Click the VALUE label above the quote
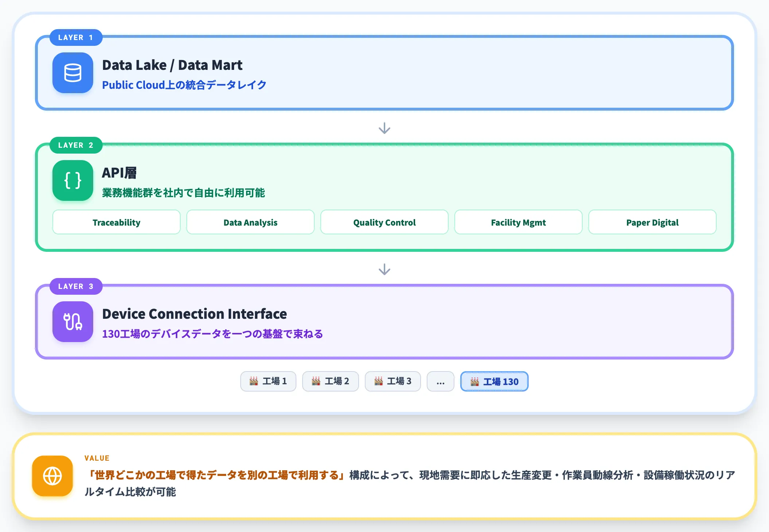769x532 pixels. [x=97, y=458]
